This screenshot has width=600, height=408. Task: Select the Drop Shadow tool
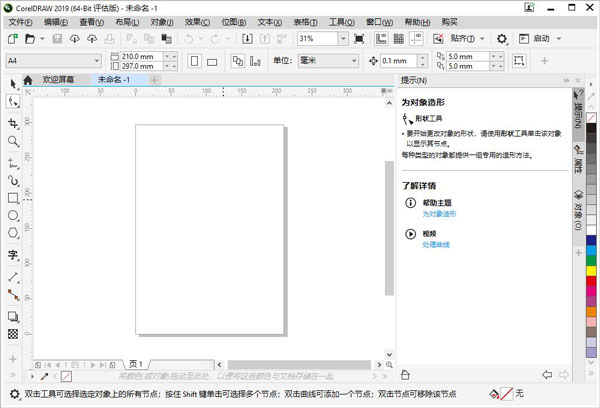tap(13, 315)
